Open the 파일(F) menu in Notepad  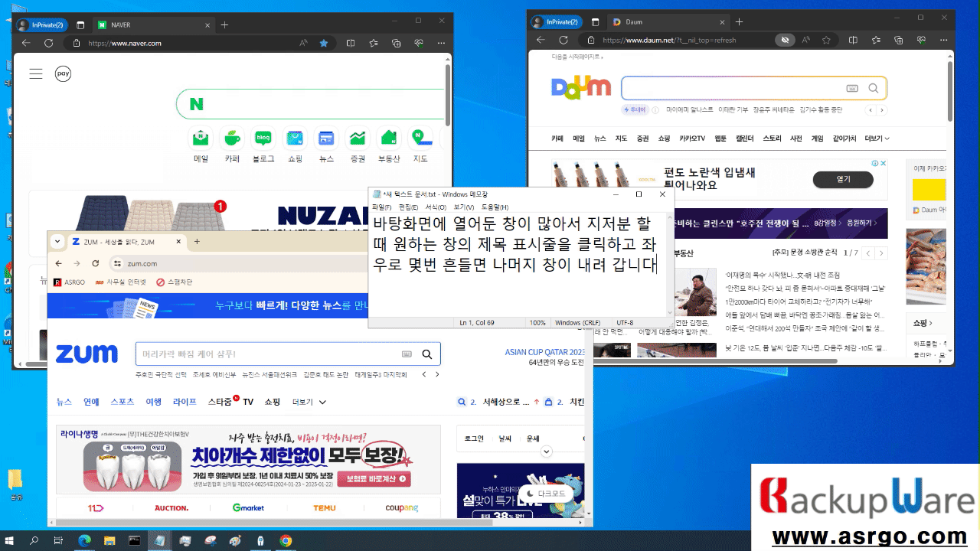pyautogui.click(x=381, y=207)
